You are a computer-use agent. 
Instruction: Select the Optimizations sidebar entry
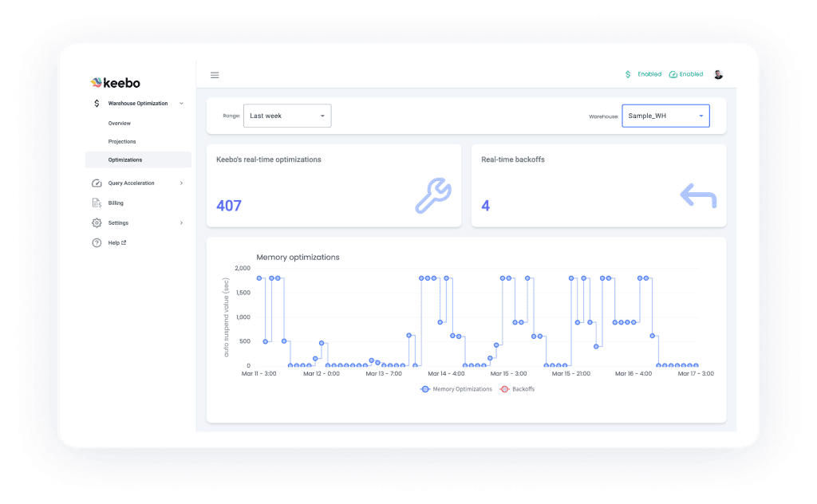[x=124, y=159]
